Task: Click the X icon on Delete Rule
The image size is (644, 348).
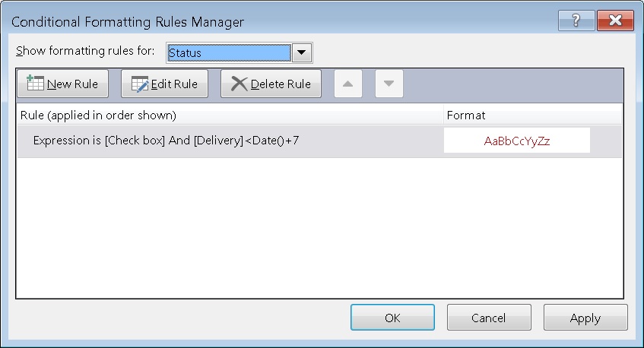Action: 239,84
